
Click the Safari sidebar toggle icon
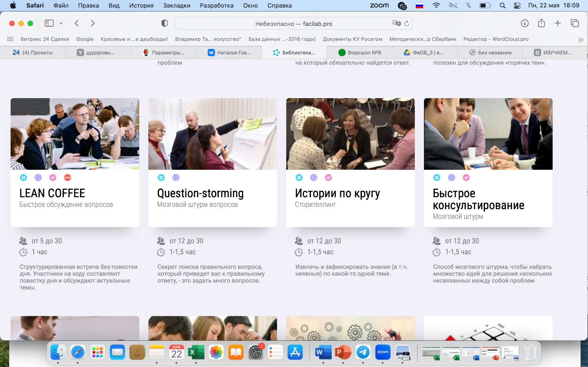click(x=49, y=23)
